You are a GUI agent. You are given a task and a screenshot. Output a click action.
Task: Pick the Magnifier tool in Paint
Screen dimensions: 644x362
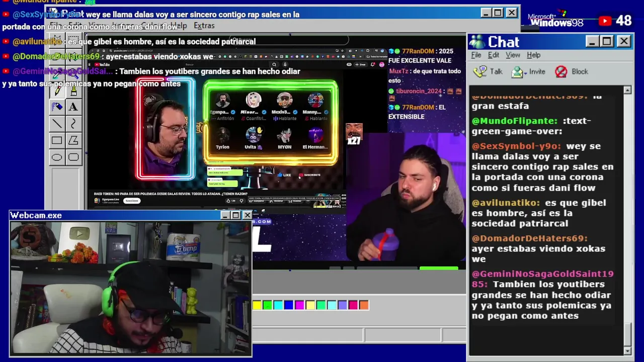pyautogui.click(x=73, y=74)
